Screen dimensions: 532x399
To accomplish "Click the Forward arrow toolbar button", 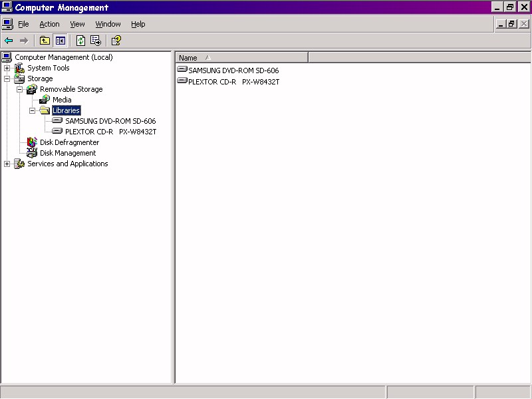I will coord(24,41).
